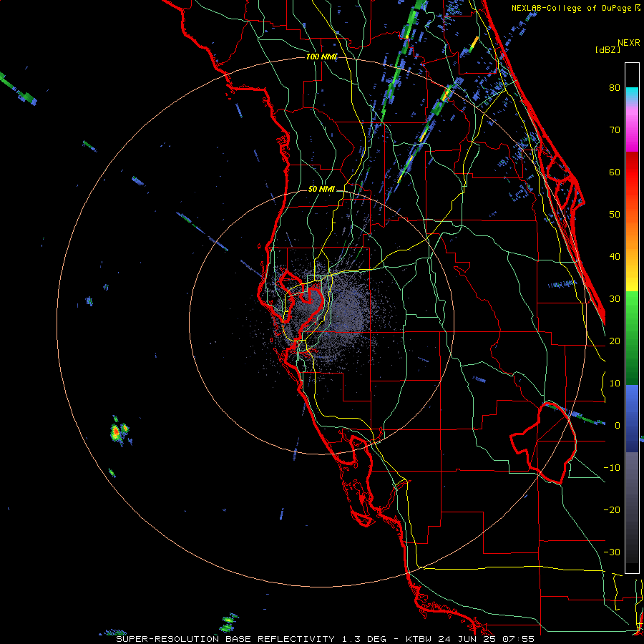Image resolution: width=644 pixels, height=644 pixels.
Task: Click the 10 value on the dBZ scale
Action: [615, 384]
